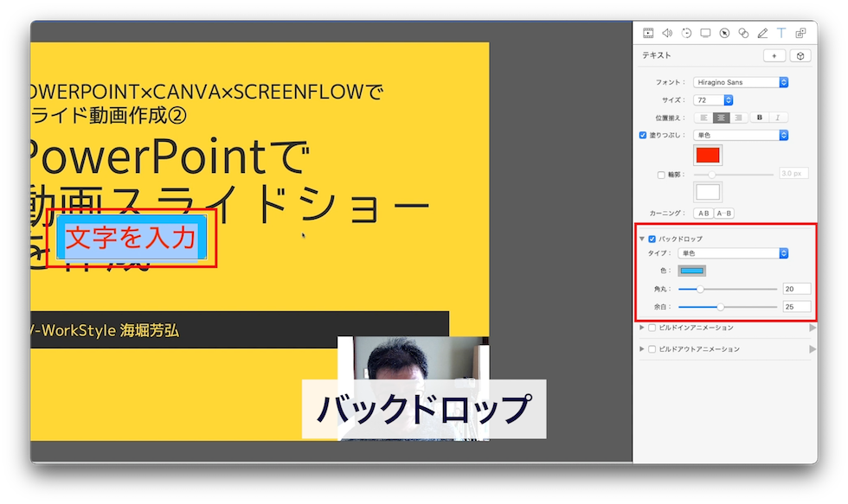Disable the バックドロップ checkbox
Viewport: 848px width, 504px height.
coord(652,238)
